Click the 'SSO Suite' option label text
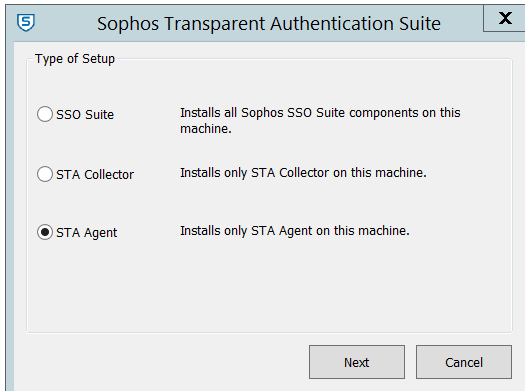This screenshot has width=525, height=391. pos(85,114)
